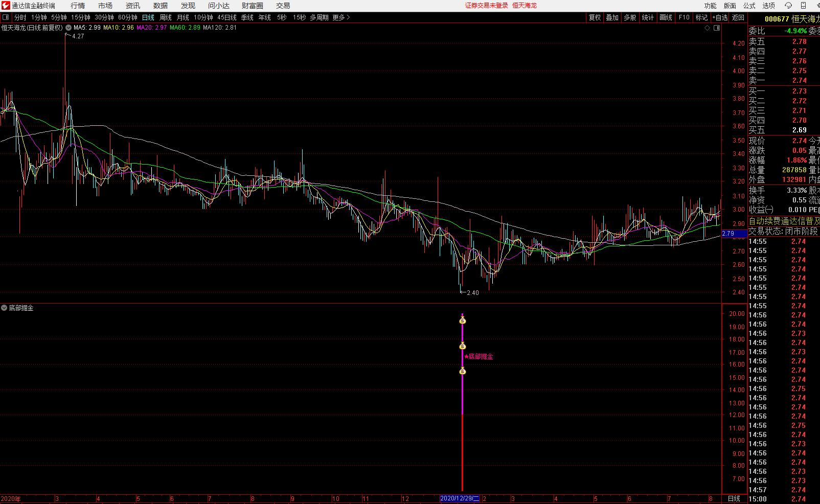This screenshot has width=820, height=504.
Task: Switch to 分时 chart tab
Action: click(20, 17)
